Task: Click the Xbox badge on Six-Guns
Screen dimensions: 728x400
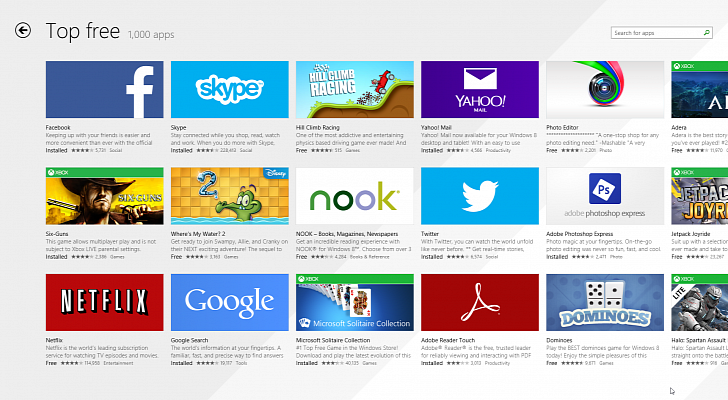Action: 58,172
